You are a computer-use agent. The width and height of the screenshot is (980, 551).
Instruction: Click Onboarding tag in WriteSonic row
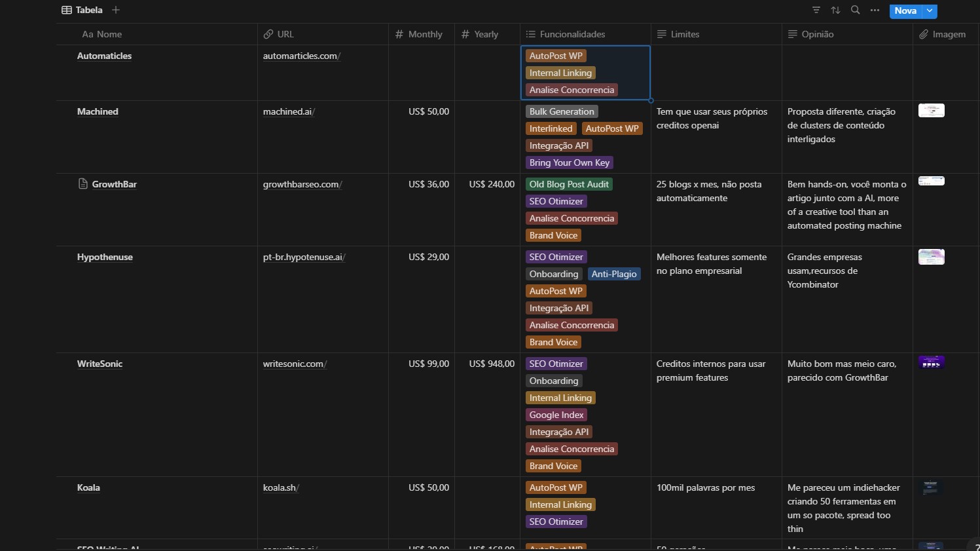click(554, 381)
